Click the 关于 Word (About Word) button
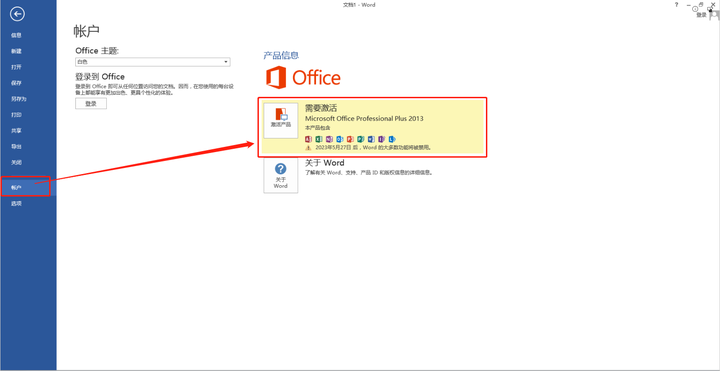Screen dimensions: 720x371 (281, 175)
